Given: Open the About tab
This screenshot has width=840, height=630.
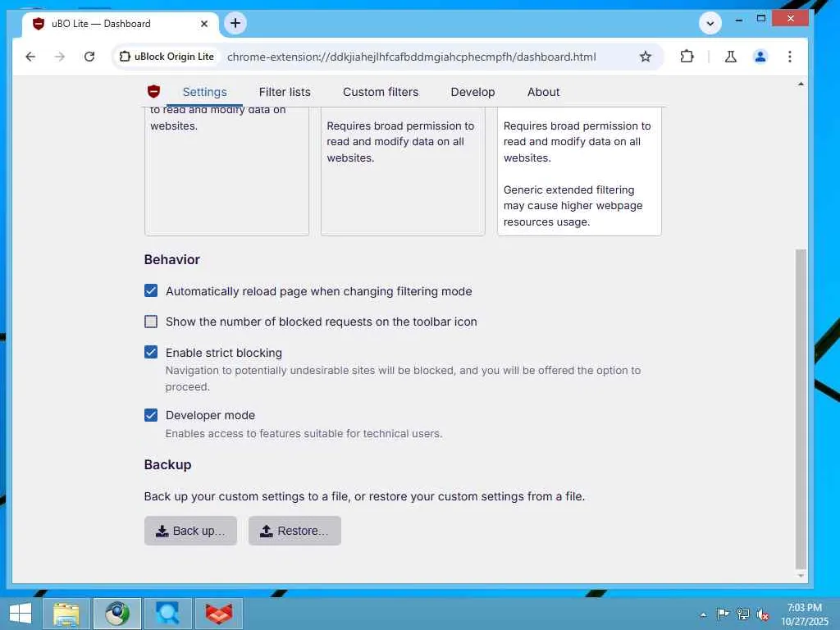Looking at the screenshot, I should click(543, 92).
